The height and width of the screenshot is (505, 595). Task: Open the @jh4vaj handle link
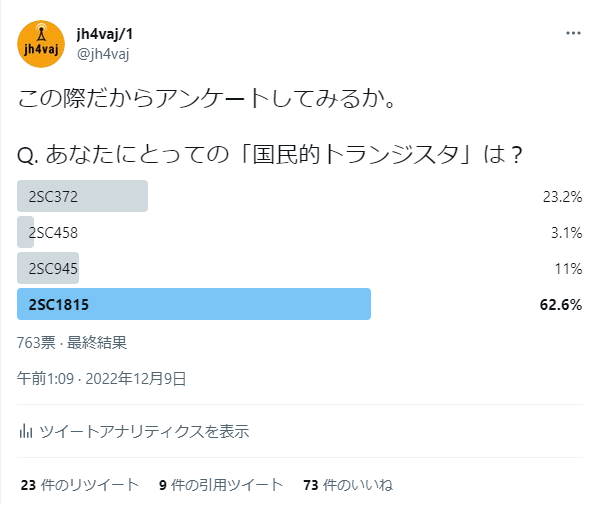point(103,54)
